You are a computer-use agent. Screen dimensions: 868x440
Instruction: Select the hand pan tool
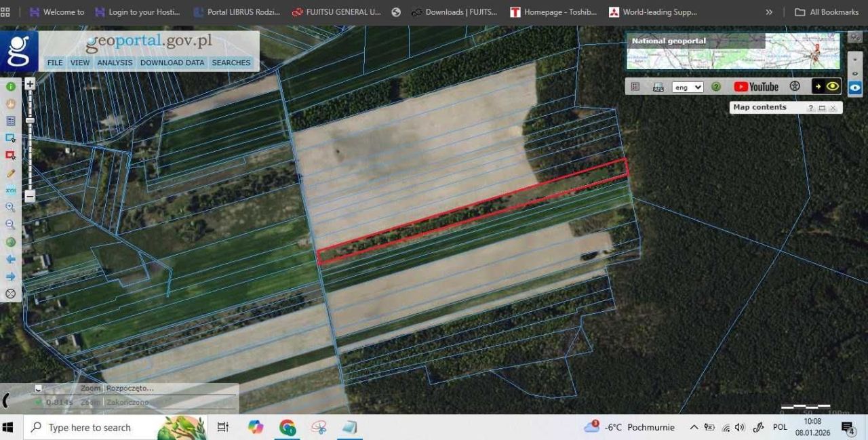pyautogui.click(x=10, y=104)
